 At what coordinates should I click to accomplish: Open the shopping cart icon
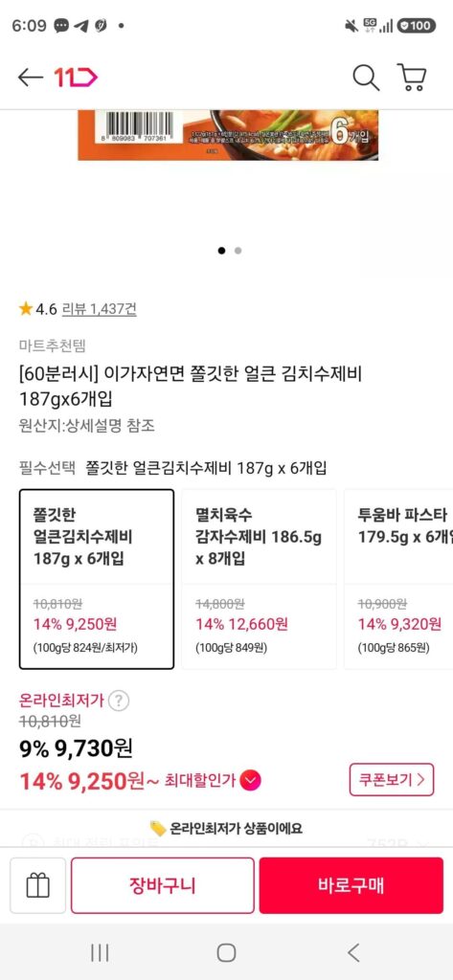pyautogui.click(x=412, y=78)
